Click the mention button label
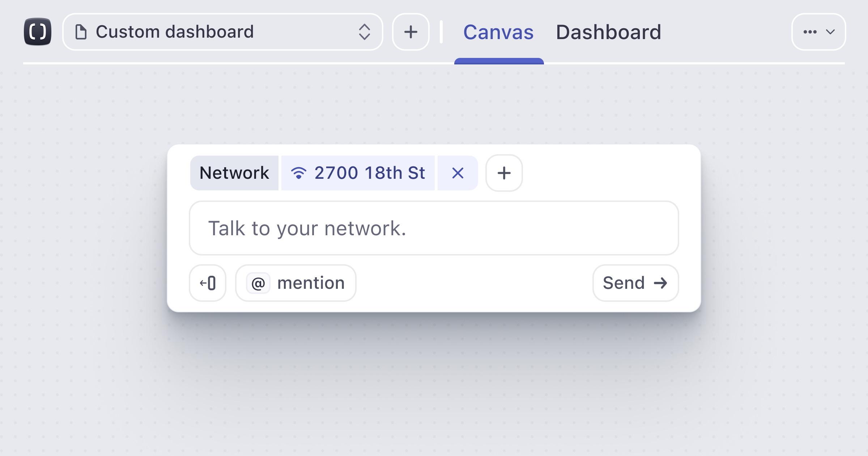868x456 pixels. (x=311, y=283)
